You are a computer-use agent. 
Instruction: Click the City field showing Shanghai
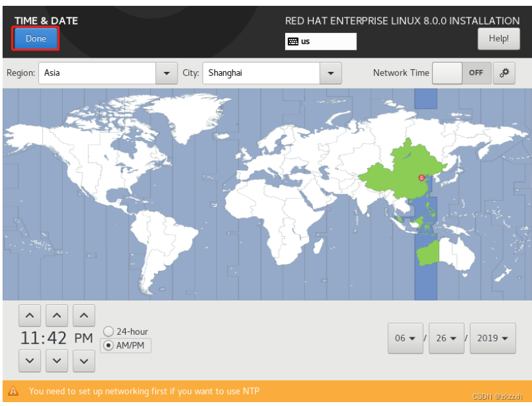pyautogui.click(x=261, y=73)
